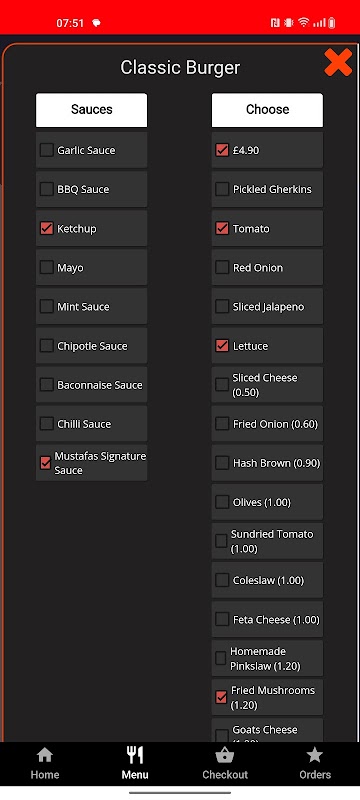Deselect Mustafas Signature Sauce
This screenshot has width=360, height=800.
pos(45,463)
